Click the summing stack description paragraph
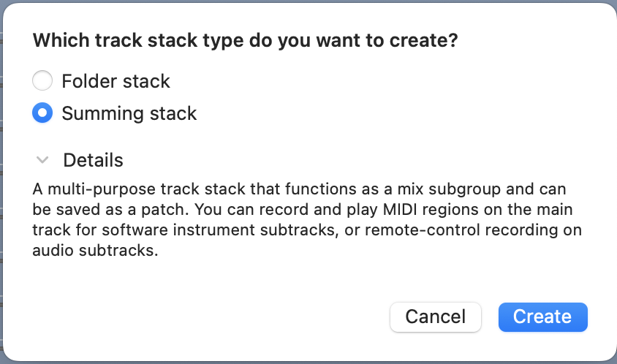The width and height of the screenshot is (617, 364). 307,220
